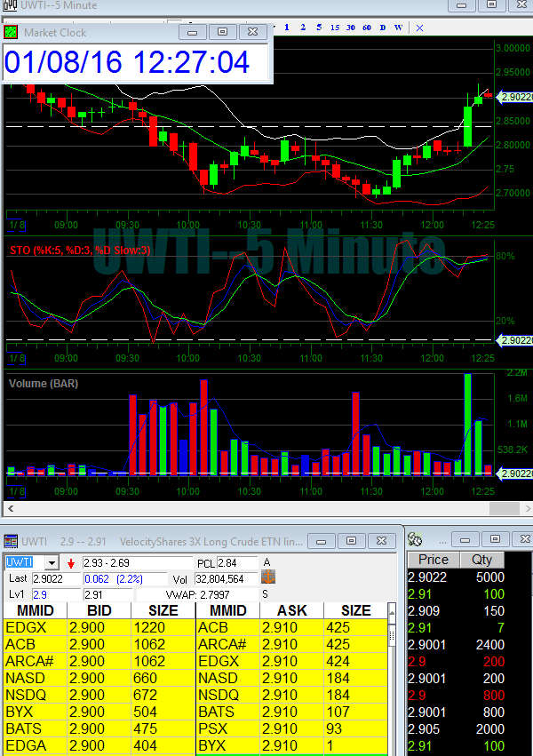Click the price marker 2.9022 on price chart
533x756 pixels.
514,97
